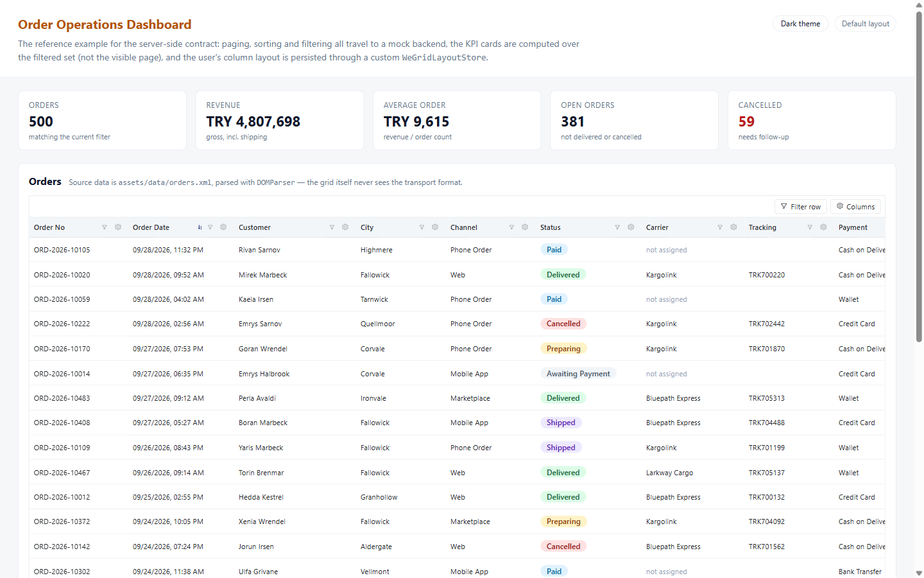The height and width of the screenshot is (578, 924).
Task: Click the Preparing badge for ORD-2026-10170
Action: (x=563, y=349)
